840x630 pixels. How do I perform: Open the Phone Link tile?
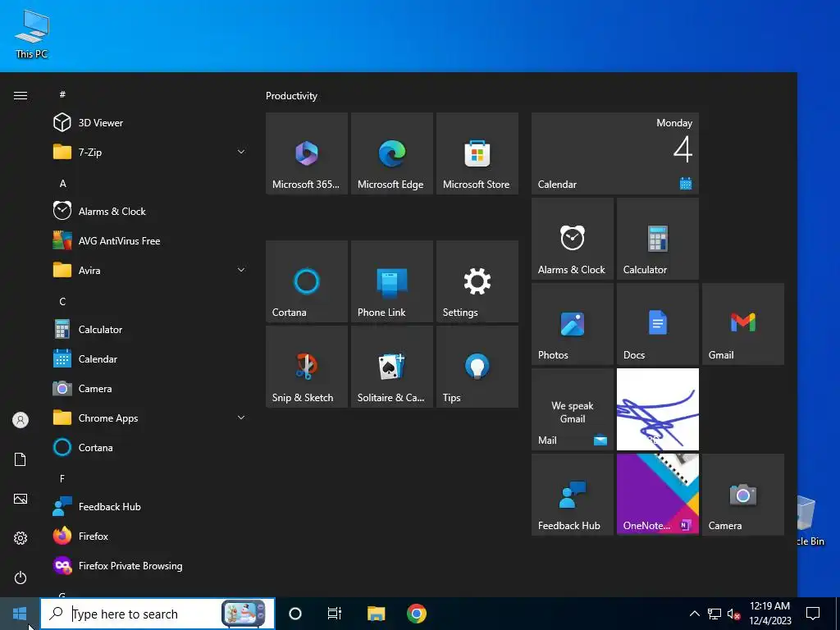coord(391,281)
